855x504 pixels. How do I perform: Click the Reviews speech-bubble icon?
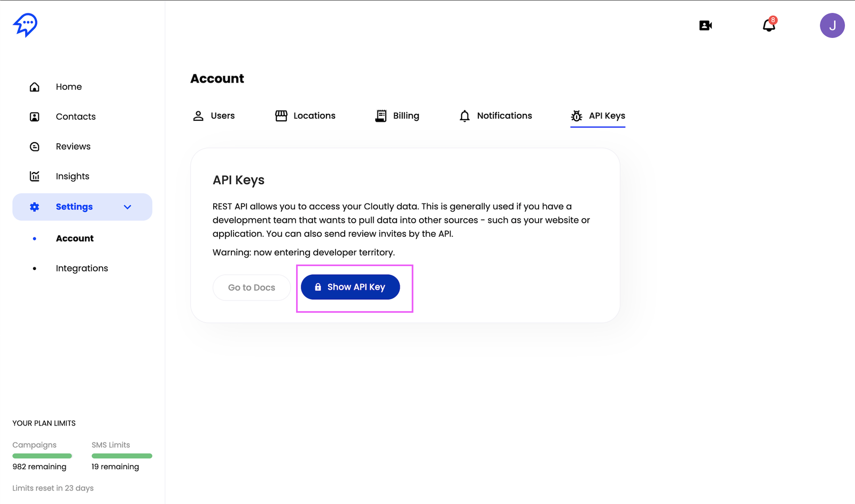34,146
